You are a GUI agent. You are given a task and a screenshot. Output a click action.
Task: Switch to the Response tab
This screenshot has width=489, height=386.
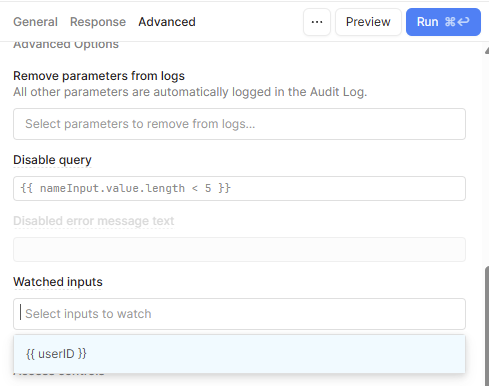click(98, 22)
